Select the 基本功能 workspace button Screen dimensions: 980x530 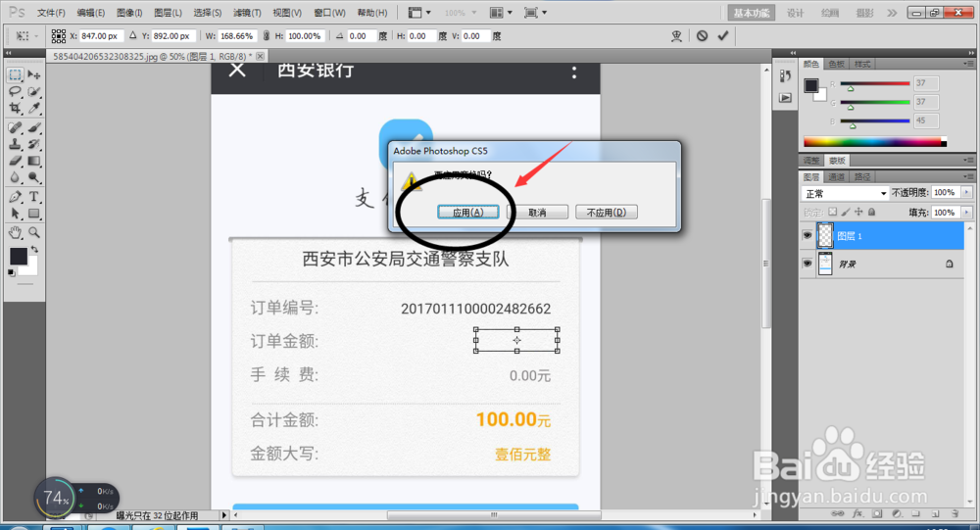[752, 13]
